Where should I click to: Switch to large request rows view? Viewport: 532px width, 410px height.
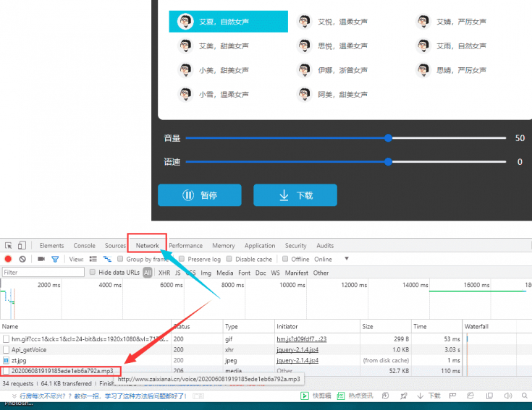click(x=93, y=259)
